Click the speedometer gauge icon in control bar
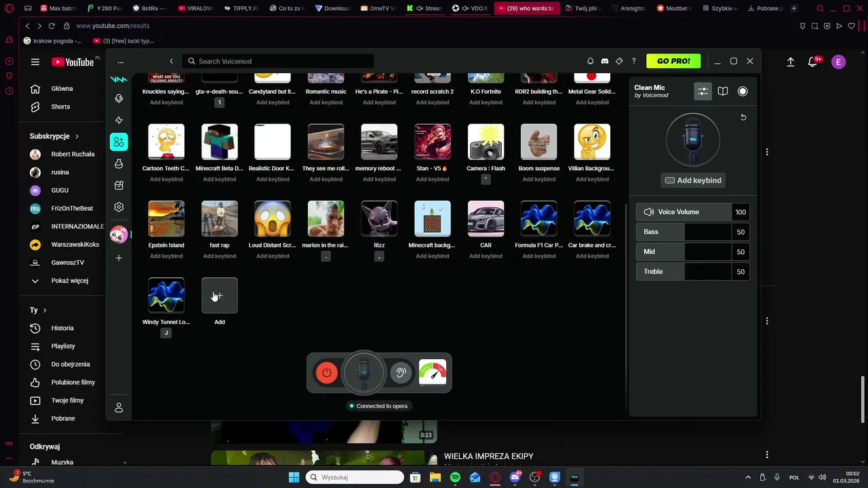 [x=433, y=372]
